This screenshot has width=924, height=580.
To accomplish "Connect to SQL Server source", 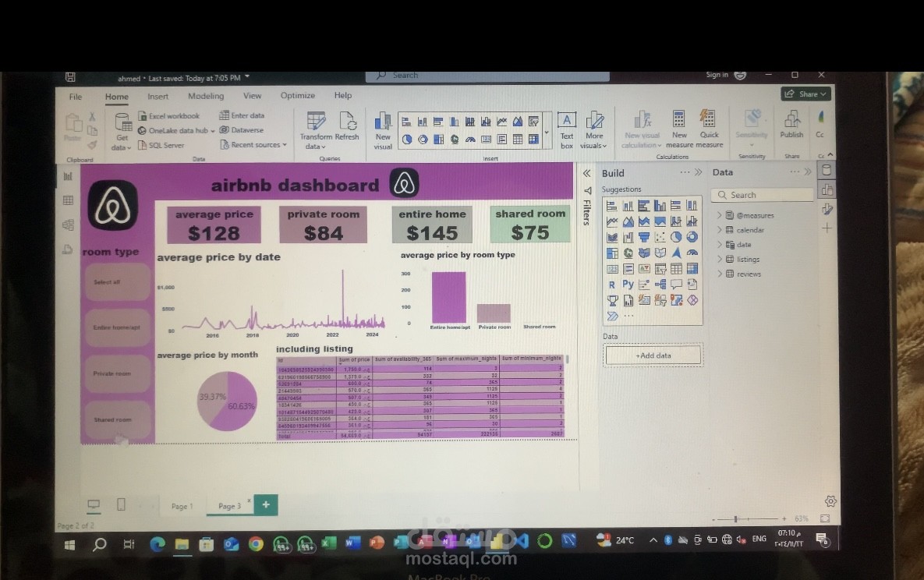I will (161, 145).
